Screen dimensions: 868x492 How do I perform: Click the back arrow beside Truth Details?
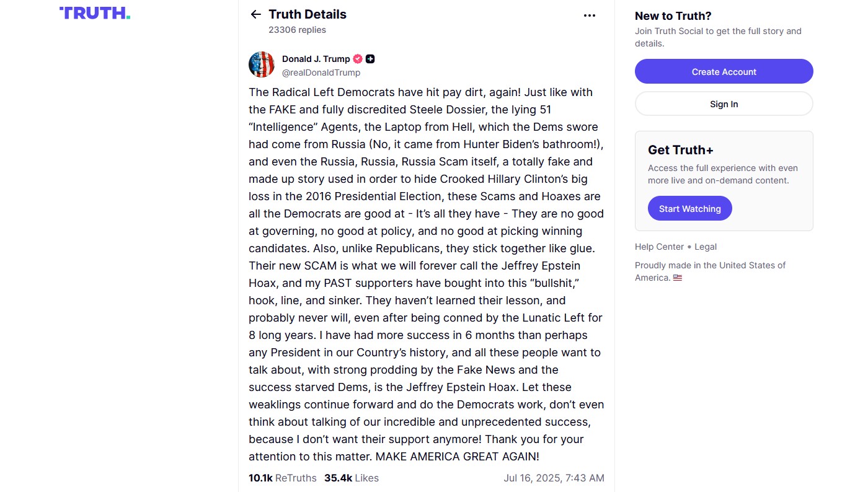255,14
